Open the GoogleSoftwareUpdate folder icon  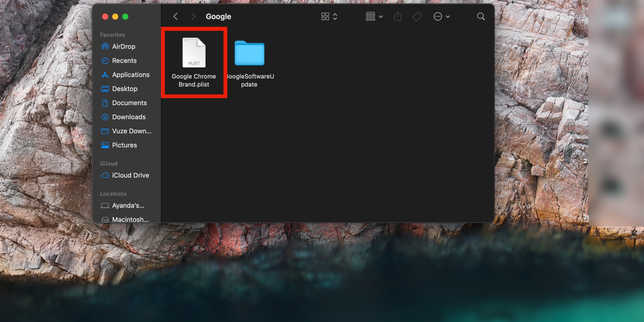point(249,53)
